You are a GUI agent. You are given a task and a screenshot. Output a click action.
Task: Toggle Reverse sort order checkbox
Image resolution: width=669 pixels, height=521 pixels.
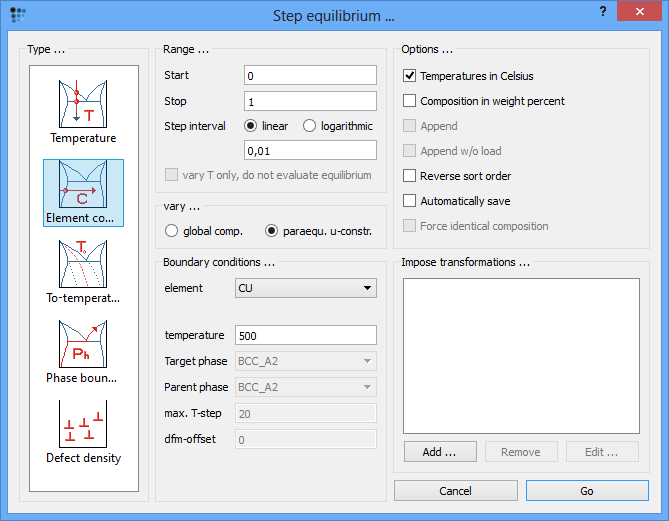pos(410,176)
